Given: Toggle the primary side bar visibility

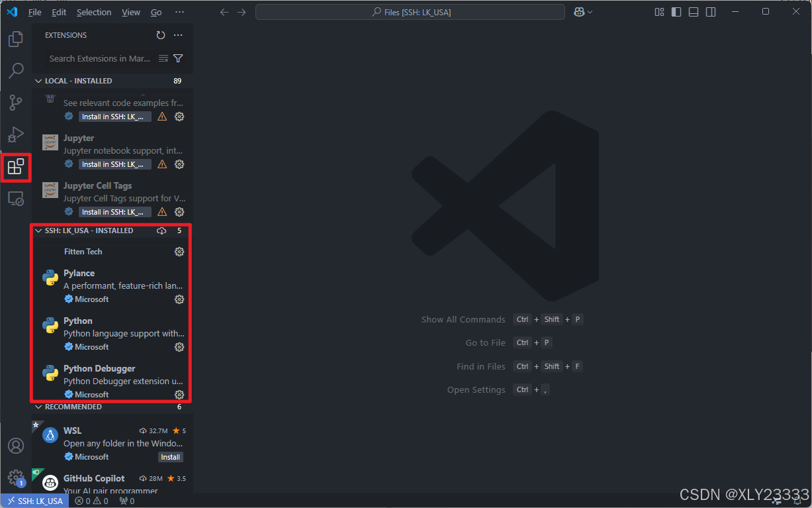Looking at the screenshot, I should click(x=676, y=12).
